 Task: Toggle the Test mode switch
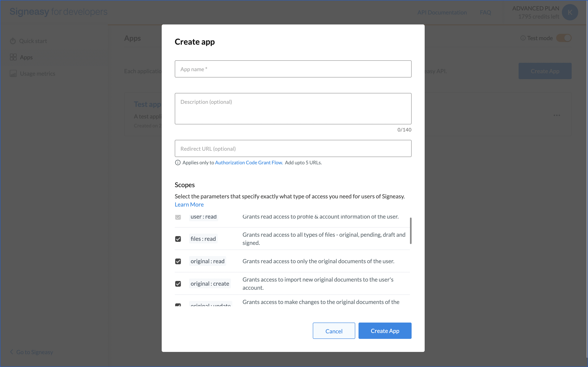(x=564, y=38)
